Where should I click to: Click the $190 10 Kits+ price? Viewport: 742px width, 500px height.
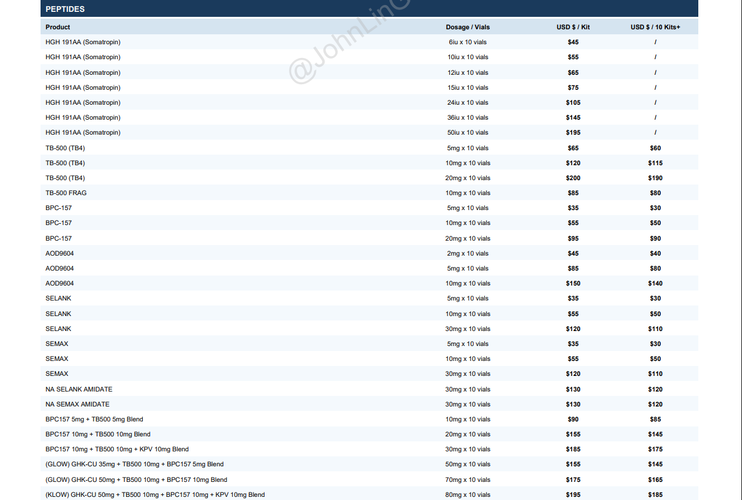point(655,178)
